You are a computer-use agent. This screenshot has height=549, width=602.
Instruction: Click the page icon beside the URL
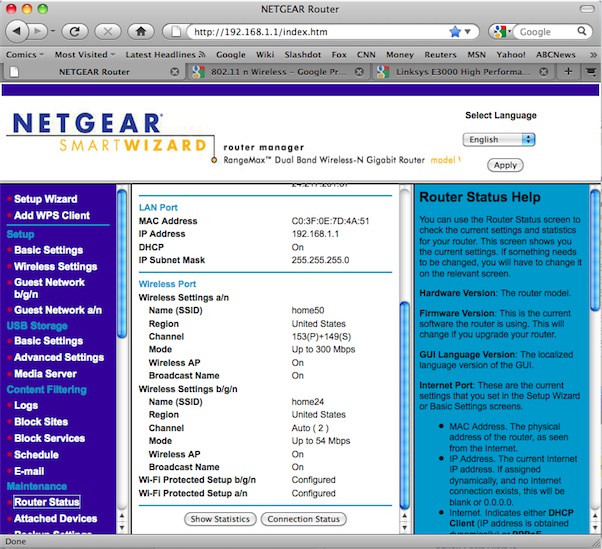tap(175, 31)
